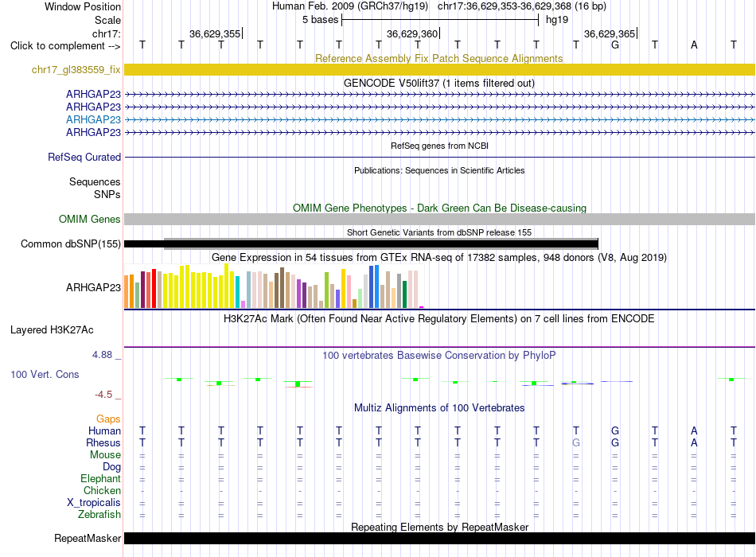Click the Layered H3K27Ac track label
The image size is (756, 557).
pos(52,330)
